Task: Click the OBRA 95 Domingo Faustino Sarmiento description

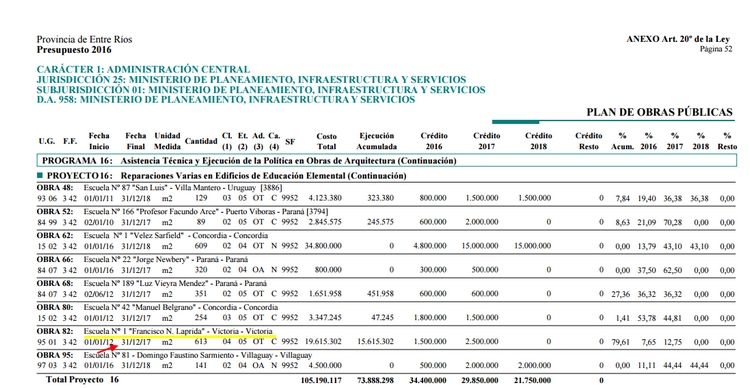Action: coord(198,355)
